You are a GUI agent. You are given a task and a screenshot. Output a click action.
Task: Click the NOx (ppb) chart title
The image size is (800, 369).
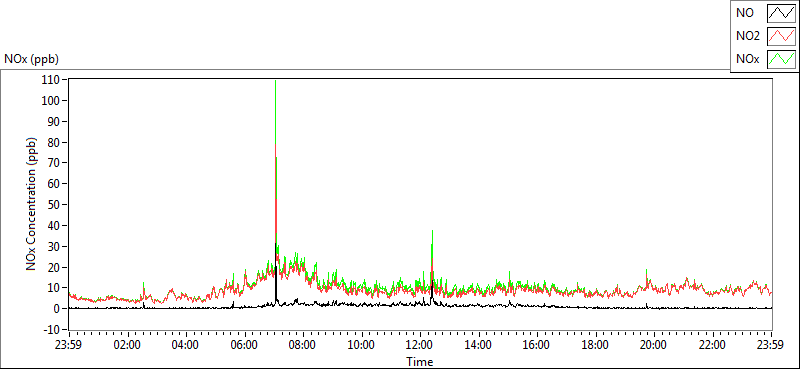[31, 59]
